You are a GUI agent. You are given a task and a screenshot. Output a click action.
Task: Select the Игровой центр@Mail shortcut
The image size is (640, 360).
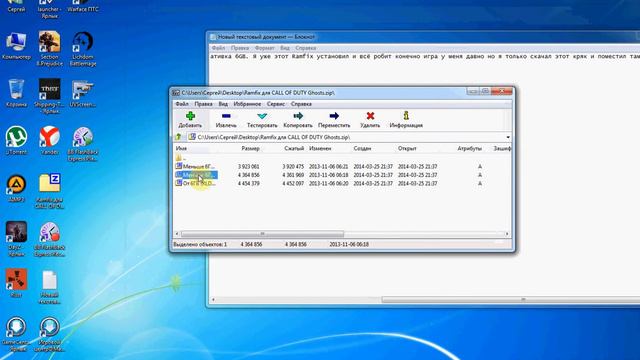[x=49, y=334]
